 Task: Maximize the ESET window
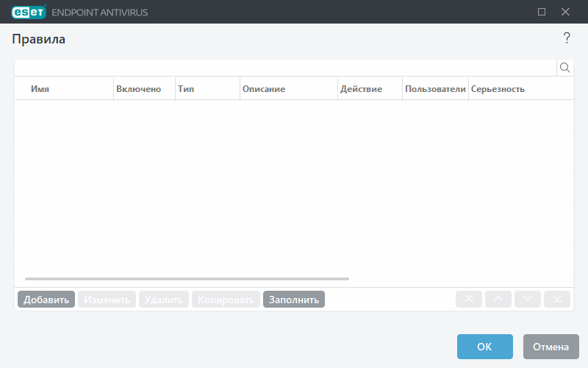[542, 12]
